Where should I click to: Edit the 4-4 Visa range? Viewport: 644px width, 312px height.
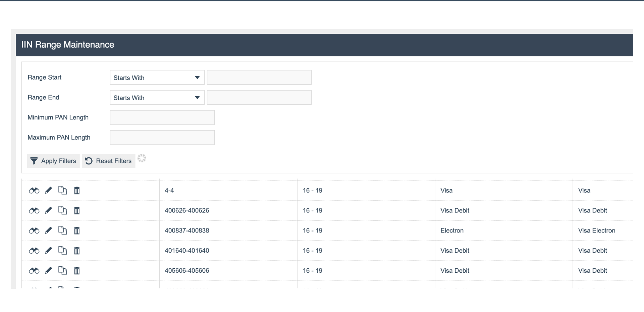point(48,190)
